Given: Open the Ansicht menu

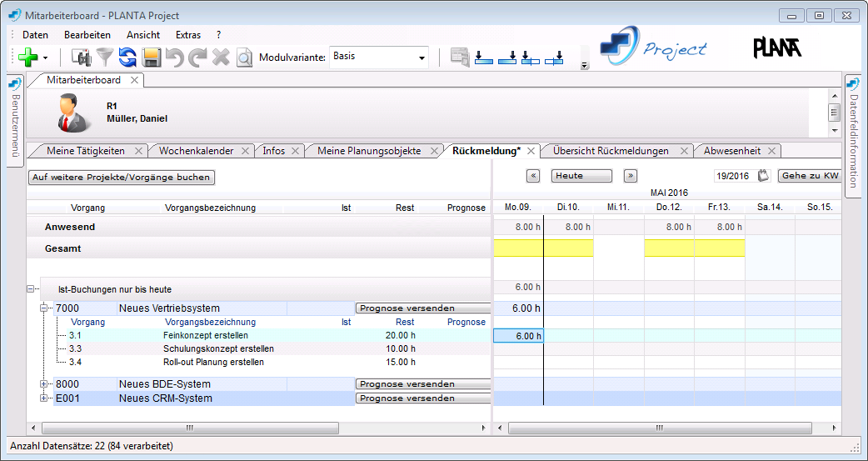Looking at the screenshot, I should [143, 35].
